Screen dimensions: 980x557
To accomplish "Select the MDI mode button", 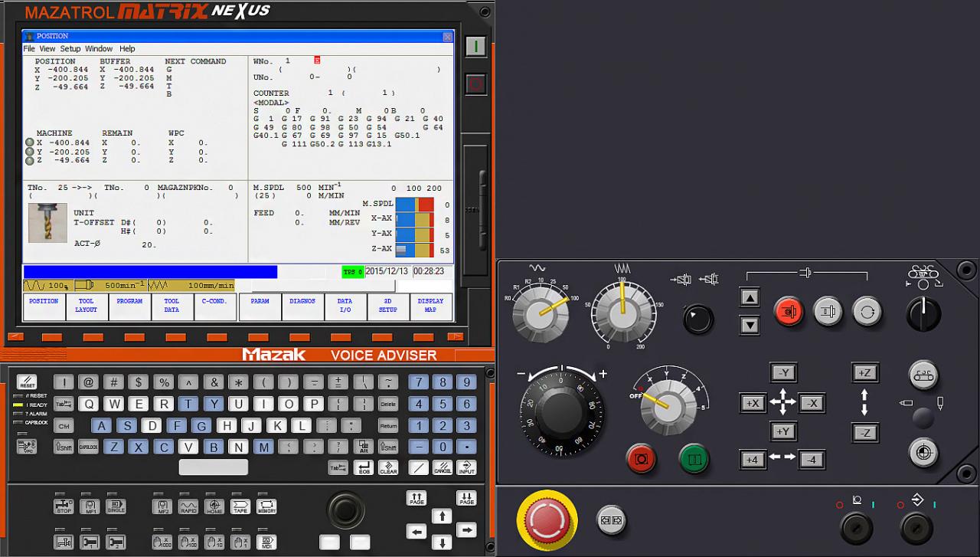I will [266, 542].
